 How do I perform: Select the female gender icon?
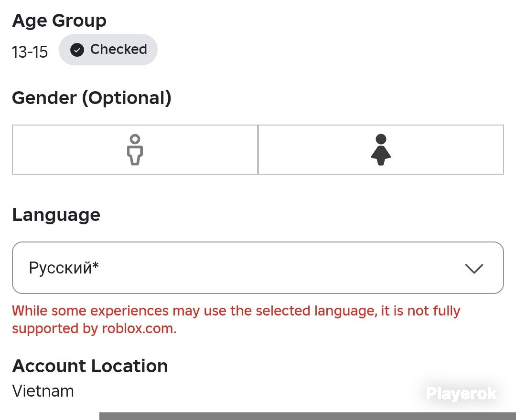[x=381, y=149]
